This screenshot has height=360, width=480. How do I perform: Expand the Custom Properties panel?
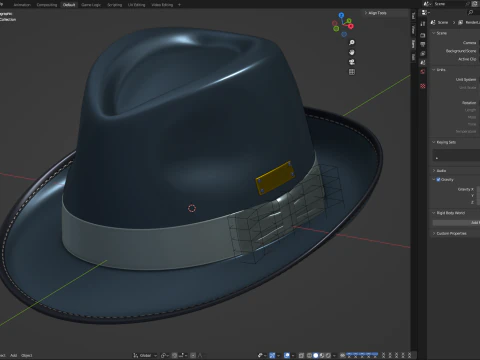[x=450, y=233]
